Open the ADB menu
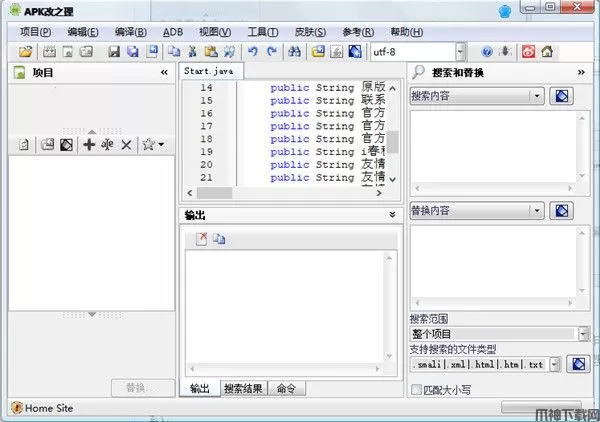 tap(173, 32)
